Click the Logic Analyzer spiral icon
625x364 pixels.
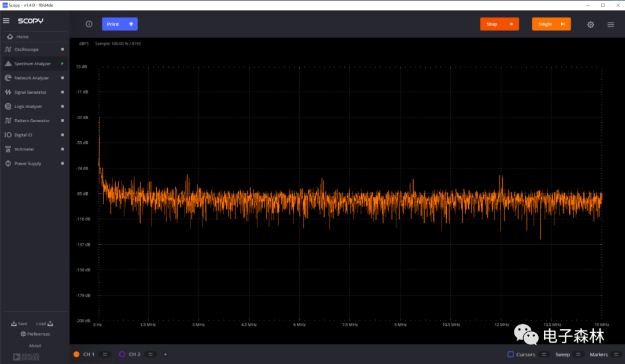pos(8,106)
